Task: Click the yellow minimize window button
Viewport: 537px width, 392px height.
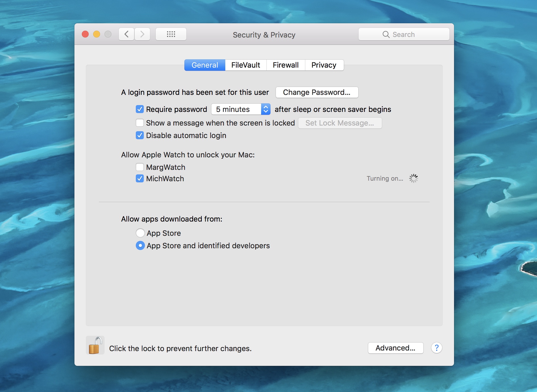Action: coord(97,34)
